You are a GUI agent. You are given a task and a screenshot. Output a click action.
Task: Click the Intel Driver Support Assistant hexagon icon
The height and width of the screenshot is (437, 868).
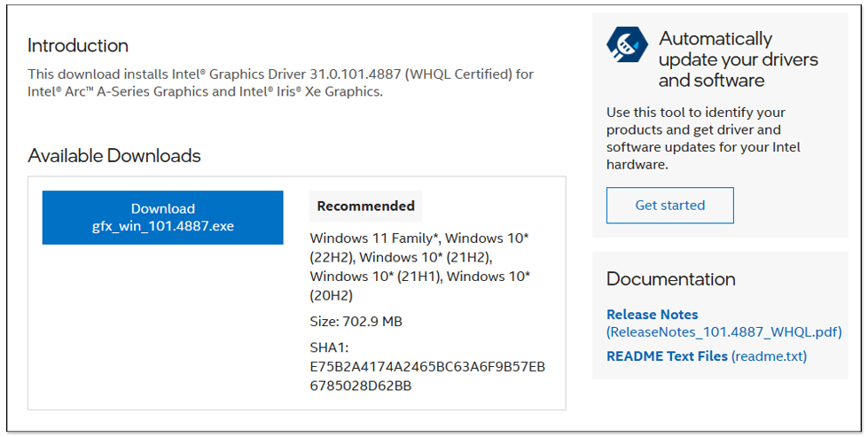click(627, 44)
